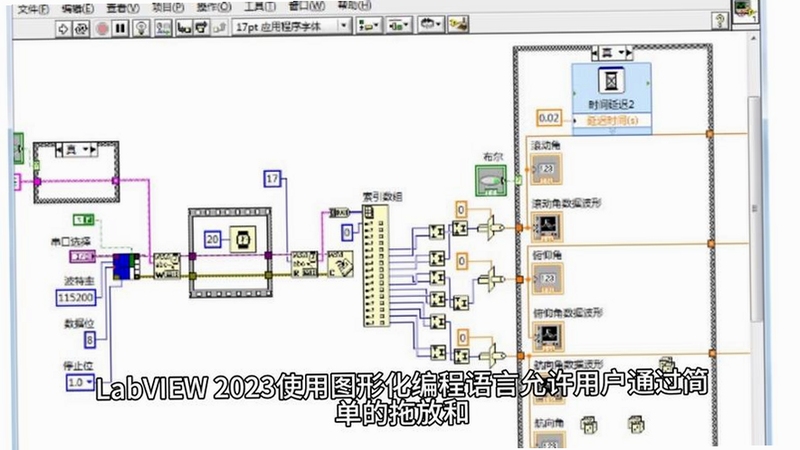Click the Run Continuously button
The width and height of the screenshot is (800, 450).
pyautogui.click(x=82, y=29)
